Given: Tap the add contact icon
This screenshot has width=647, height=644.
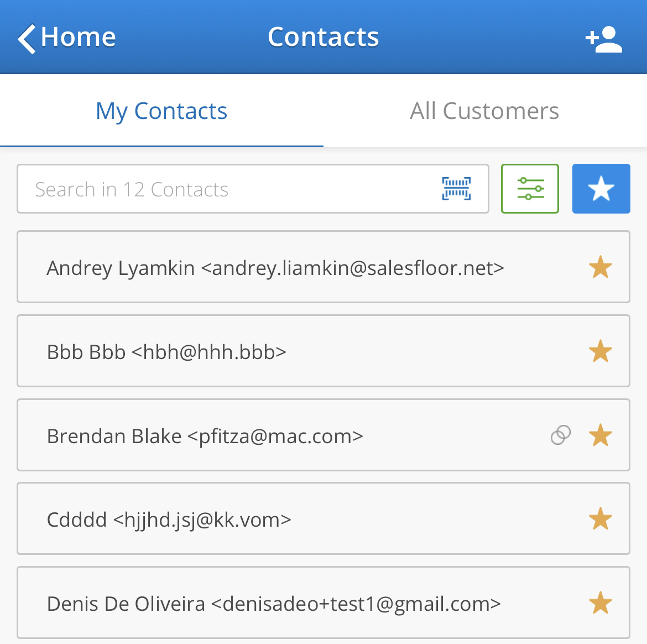Looking at the screenshot, I should pos(603,39).
